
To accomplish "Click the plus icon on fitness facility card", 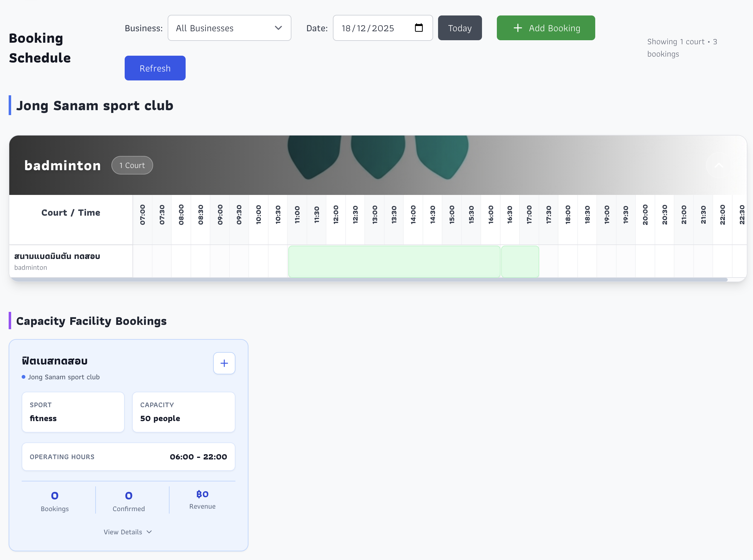I will pyautogui.click(x=224, y=364).
